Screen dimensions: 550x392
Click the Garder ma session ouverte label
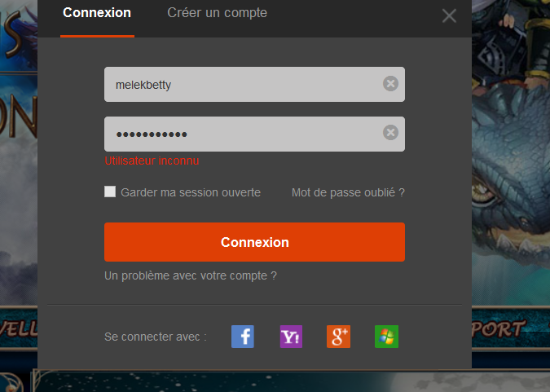(x=191, y=192)
